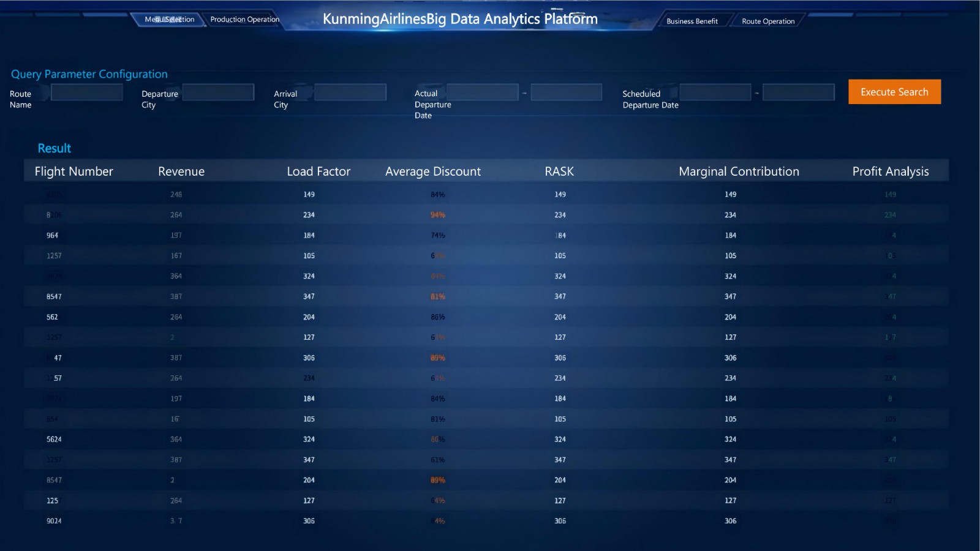Select the Route Operation tab
This screenshot has height=551, width=980.
coord(768,21)
